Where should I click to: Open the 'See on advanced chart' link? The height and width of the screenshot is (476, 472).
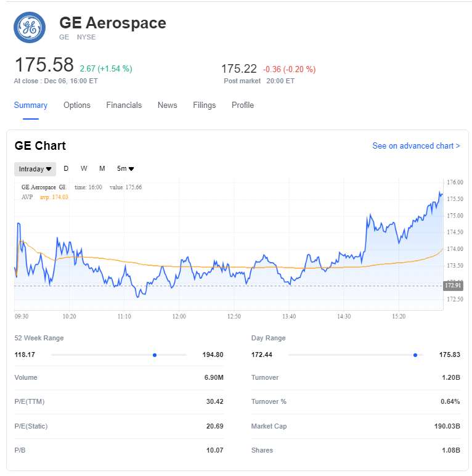click(x=416, y=146)
